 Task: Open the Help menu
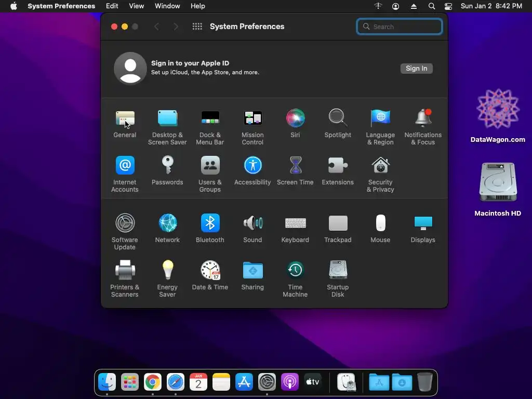pos(197,6)
